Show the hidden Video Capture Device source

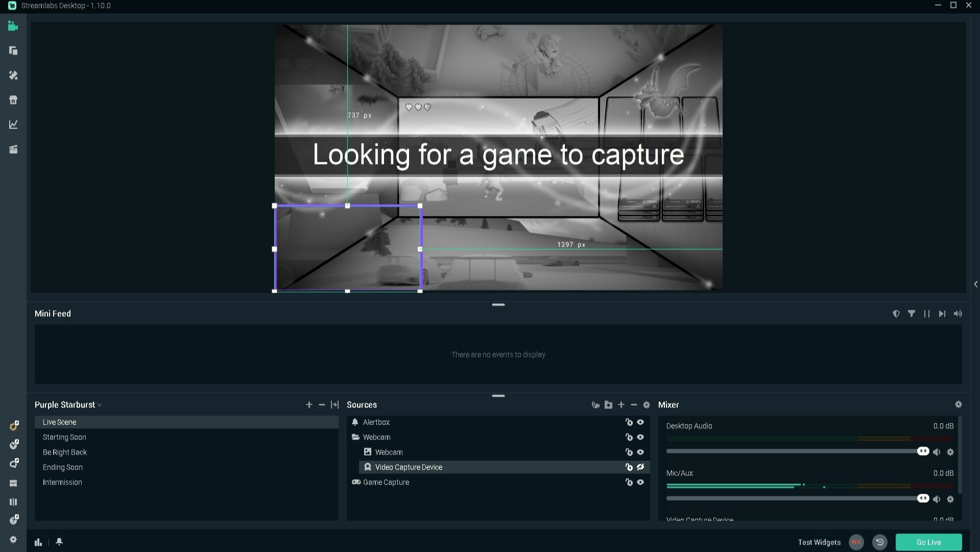tap(640, 467)
